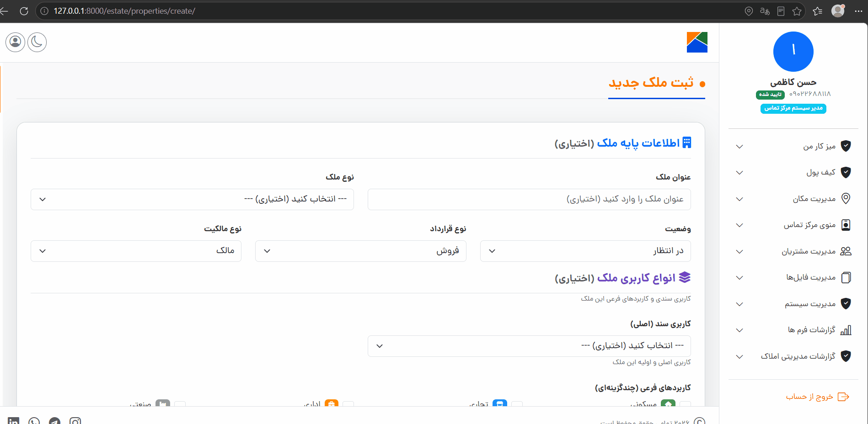This screenshot has width=868, height=424.
Task: Click the کاربری اصلی و اولیه این ملک hint
Action: click(x=652, y=362)
